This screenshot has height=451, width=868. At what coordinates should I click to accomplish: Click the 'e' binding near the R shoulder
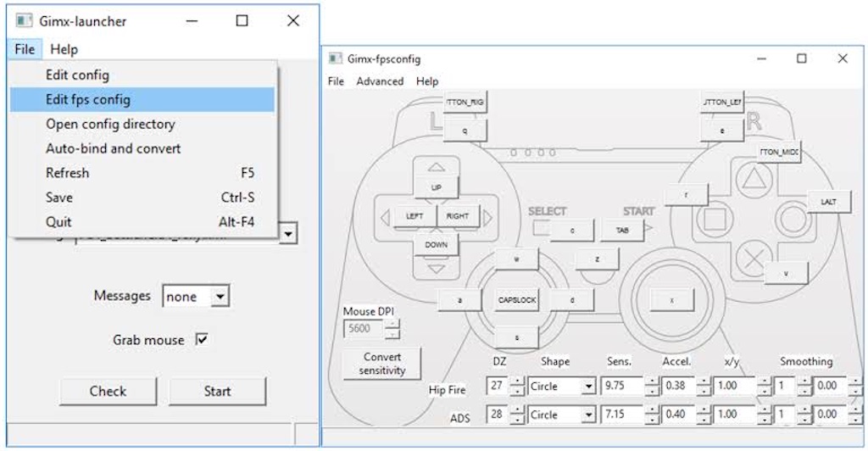722,131
